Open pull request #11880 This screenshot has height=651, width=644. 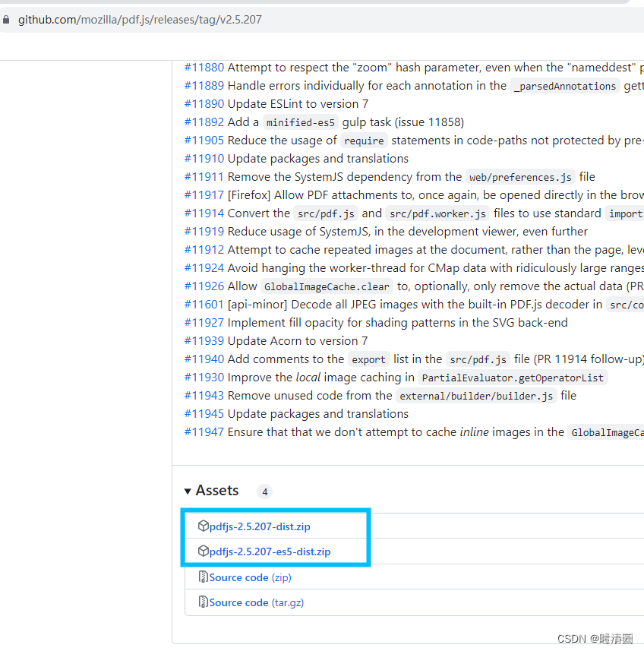204,68
